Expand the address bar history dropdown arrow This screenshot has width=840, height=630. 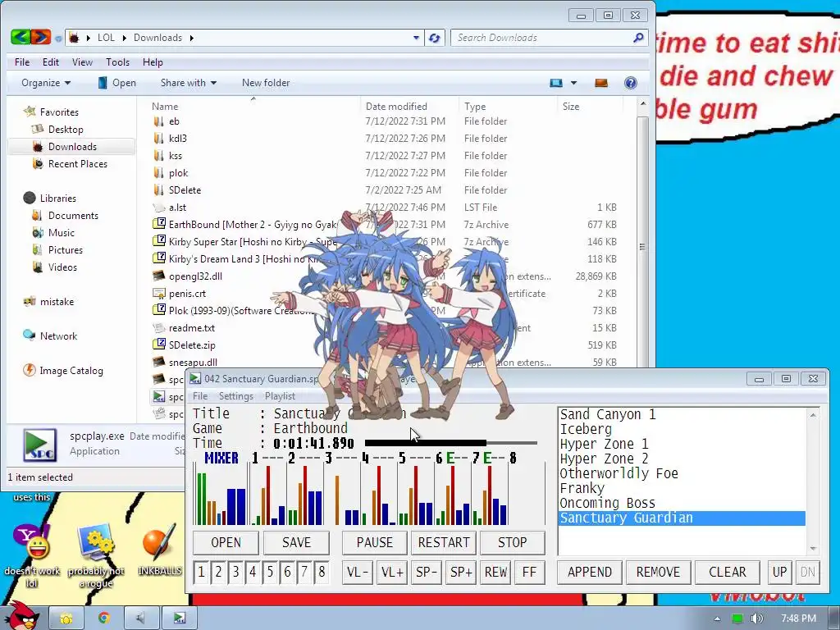(x=416, y=38)
